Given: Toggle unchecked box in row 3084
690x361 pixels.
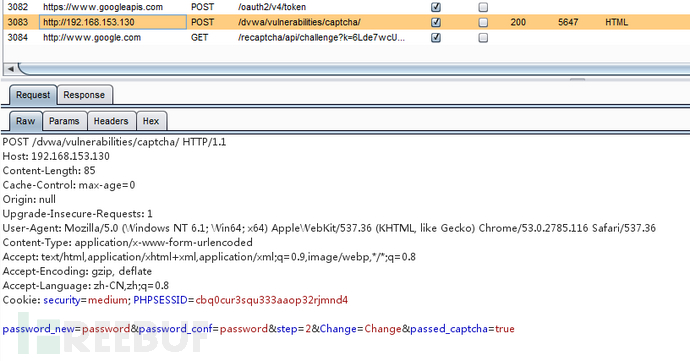Looking at the screenshot, I should (483, 37).
